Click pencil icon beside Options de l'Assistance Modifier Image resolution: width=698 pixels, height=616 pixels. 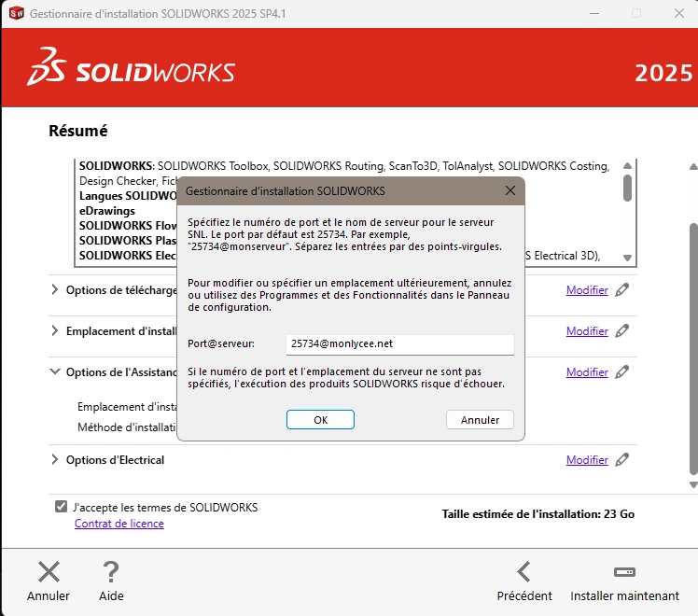pos(621,371)
